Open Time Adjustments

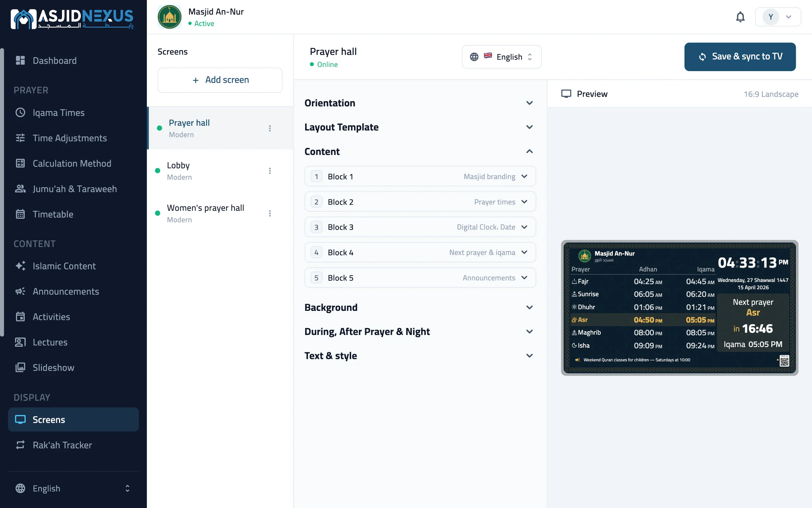(73, 138)
